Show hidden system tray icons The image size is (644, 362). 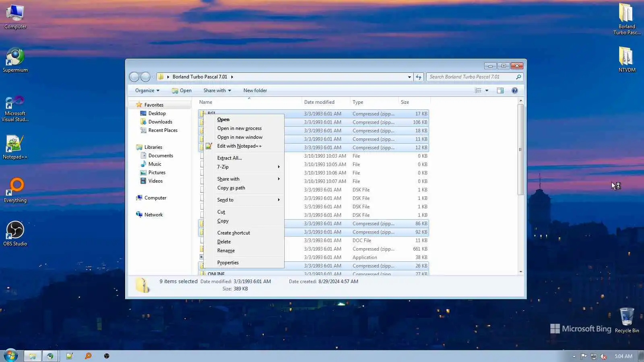coord(574,356)
